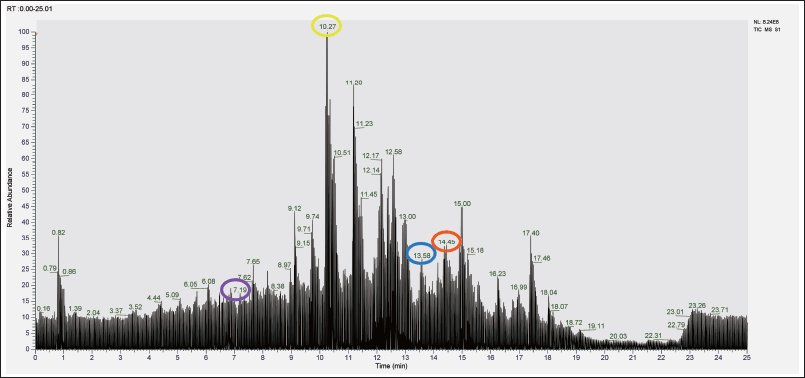Select the 13.00 peak label
805x378 pixels.
[408, 217]
